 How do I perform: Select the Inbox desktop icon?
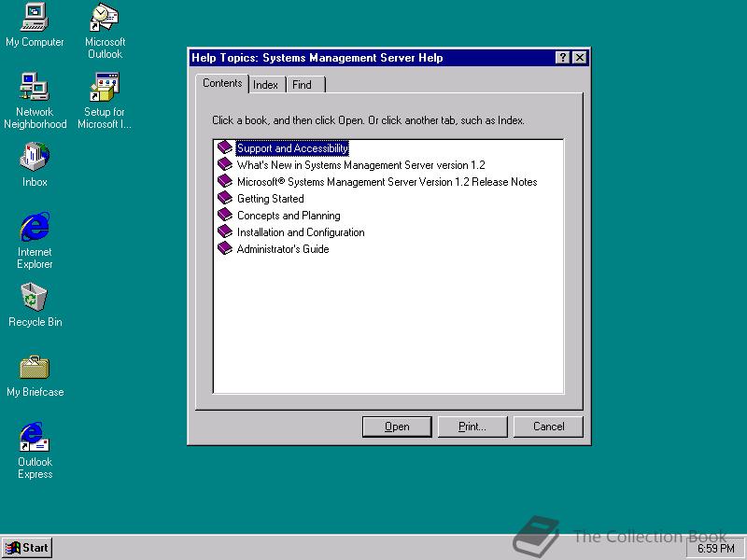point(35,164)
